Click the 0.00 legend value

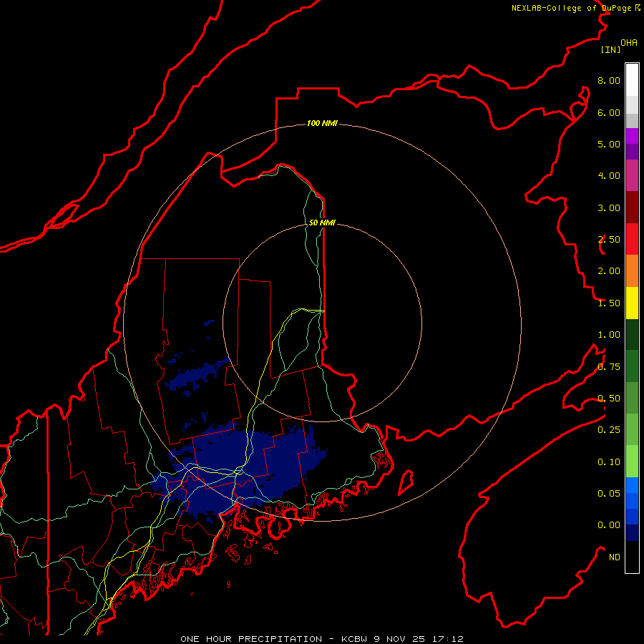point(609,525)
